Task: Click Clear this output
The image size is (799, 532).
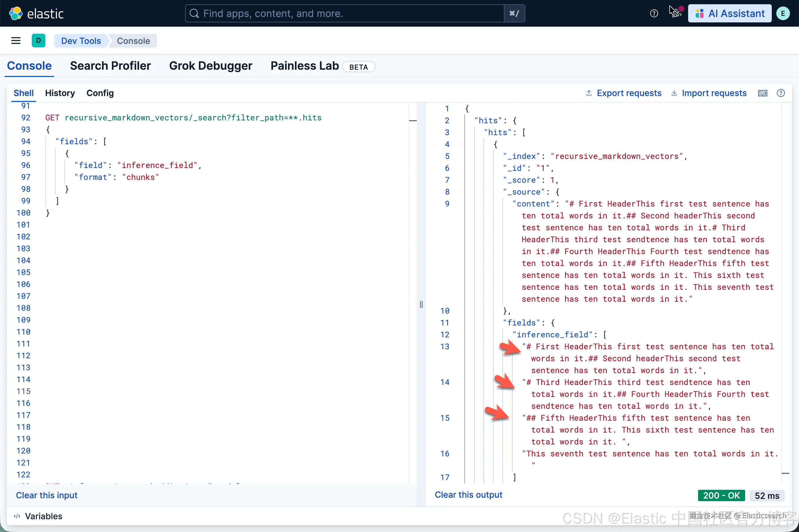Action: point(468,495)
